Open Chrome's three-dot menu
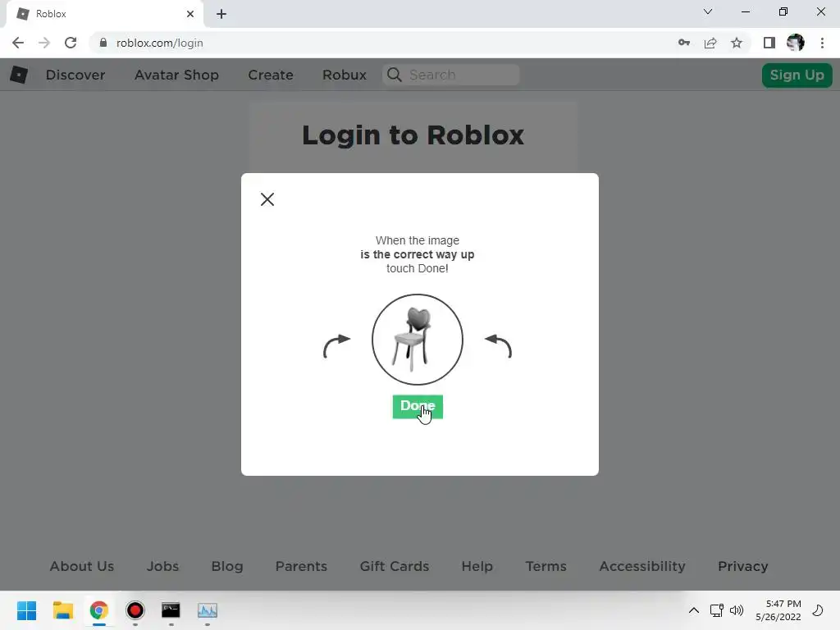This screenshot has height=630, width=840. pyautogui.click(x=822, y=43)
